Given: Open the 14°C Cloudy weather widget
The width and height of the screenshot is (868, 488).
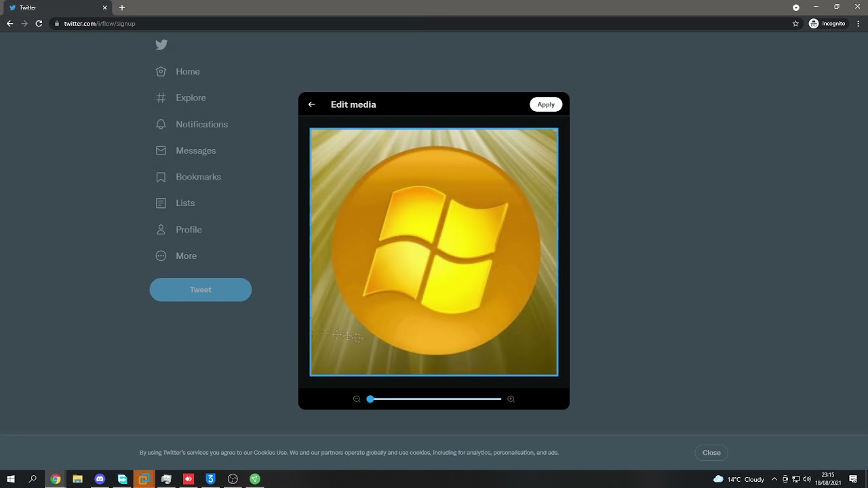Looking at the screenshot, I should [739, 479].
